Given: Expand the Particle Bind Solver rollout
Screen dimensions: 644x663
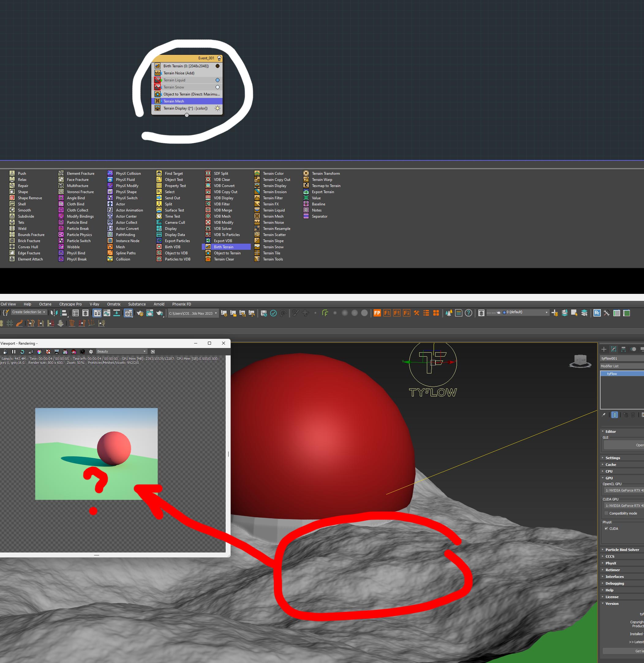Looking at the screenshot, I should [622, 550].
